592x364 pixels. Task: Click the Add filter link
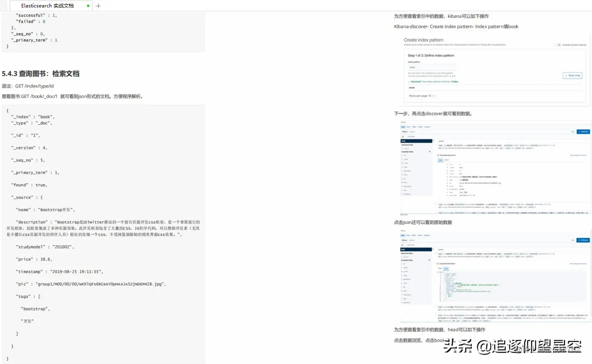pyautogui.click(x=411, y=136)
